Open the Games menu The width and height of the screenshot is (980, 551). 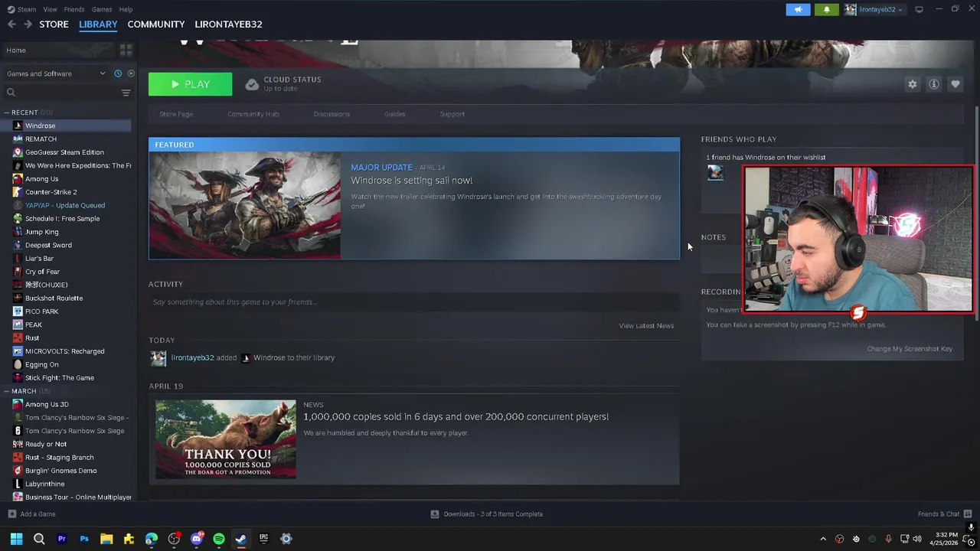pyautogui.click(x=102, y=9)
